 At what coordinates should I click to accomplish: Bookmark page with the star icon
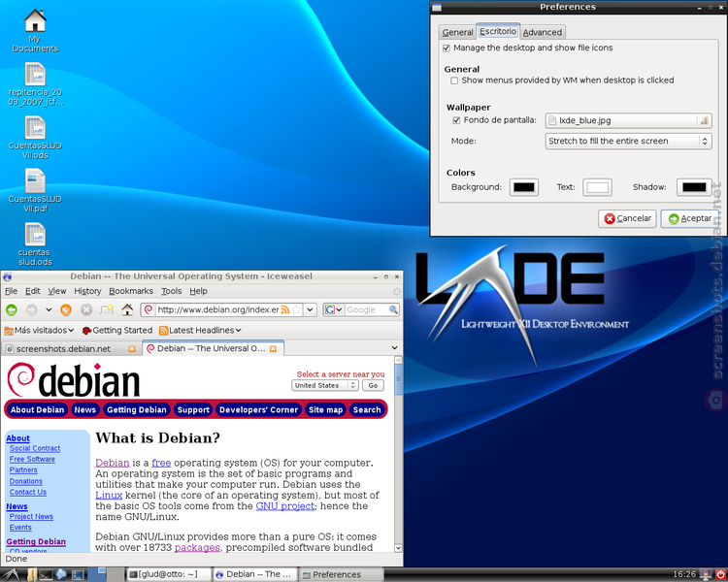click(296, 309)
